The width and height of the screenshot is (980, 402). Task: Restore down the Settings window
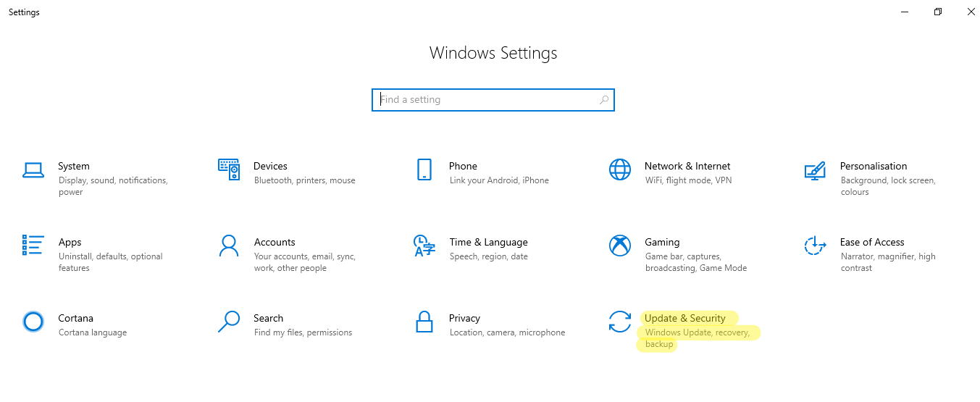coord(938,12)
